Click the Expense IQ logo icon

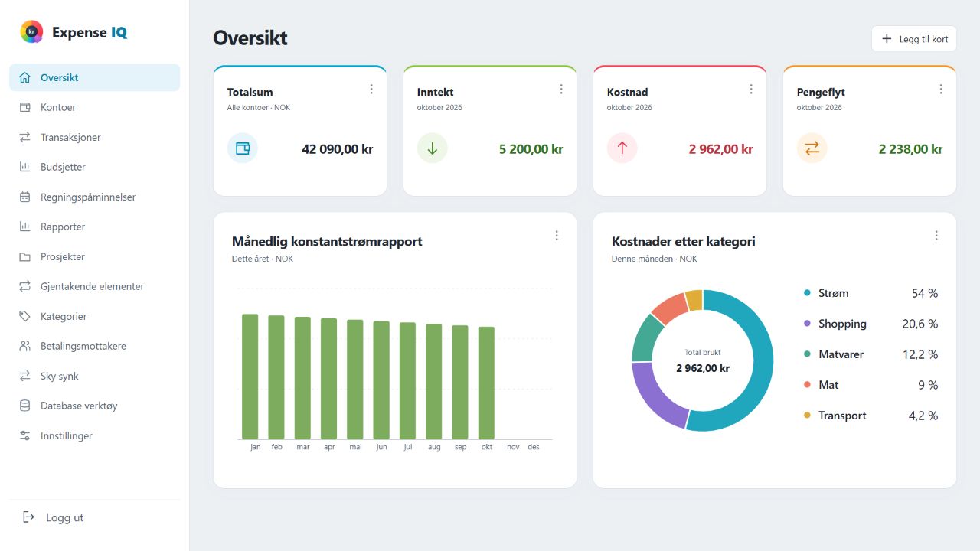[x=31, y=32]
